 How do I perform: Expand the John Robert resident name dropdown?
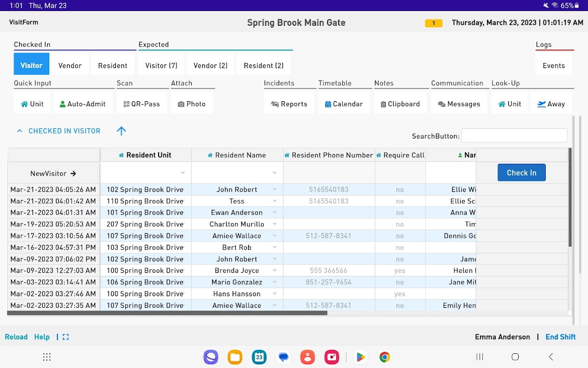click(x=275, y=190)
